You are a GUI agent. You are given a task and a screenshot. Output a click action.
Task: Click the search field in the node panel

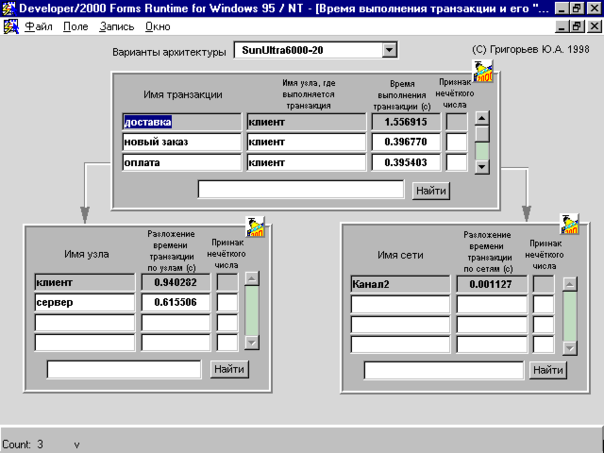(124, 369)
